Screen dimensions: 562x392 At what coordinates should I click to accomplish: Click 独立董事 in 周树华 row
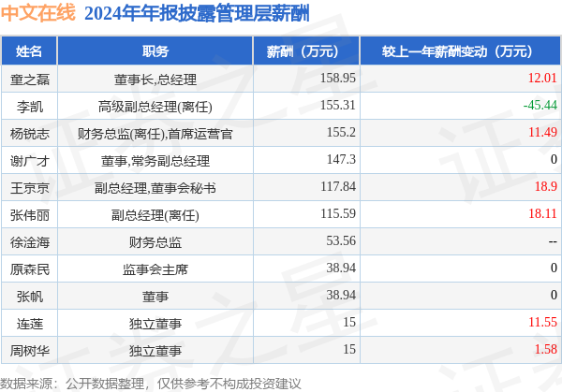coord(155,351)
